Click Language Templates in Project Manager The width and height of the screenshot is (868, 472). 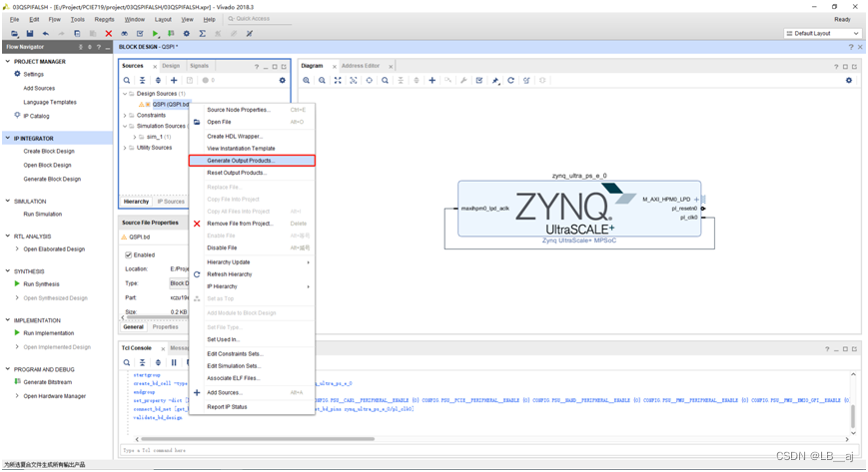tap(50, 103)
